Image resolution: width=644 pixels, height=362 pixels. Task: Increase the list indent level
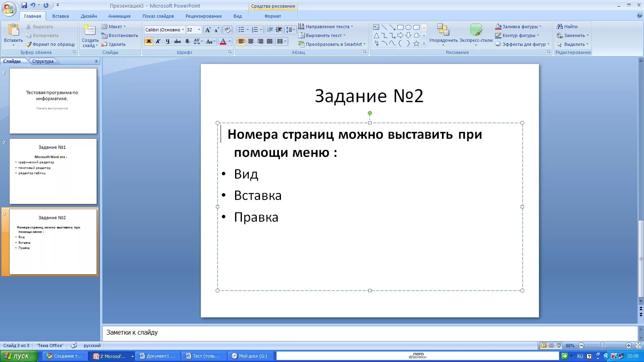pyautogui.click(x=279, y=30)
